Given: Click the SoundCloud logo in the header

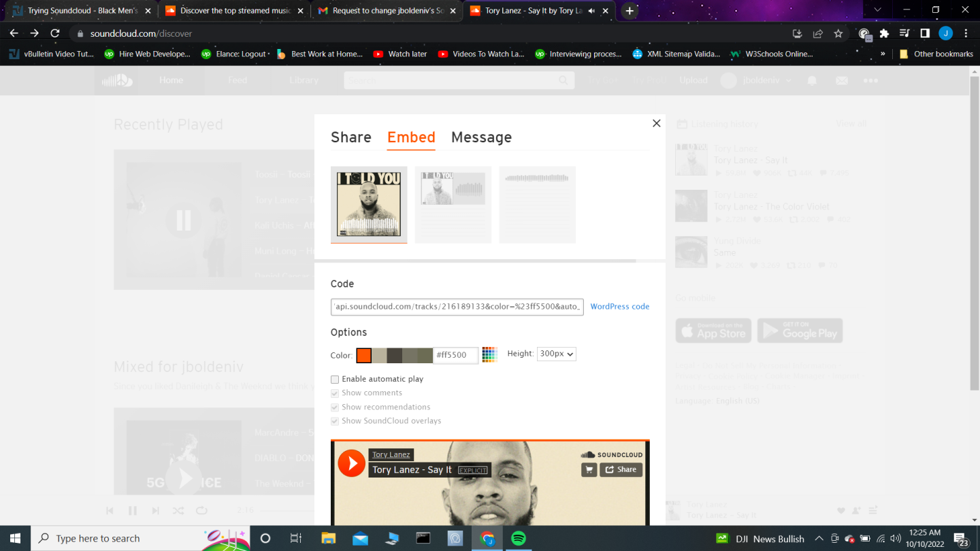Looking at the screenshot, I should coord(117,80).
